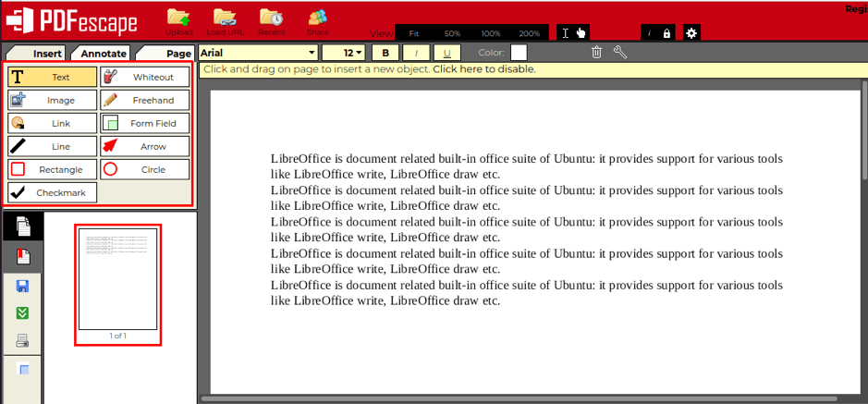Open the Pages panel icon in sidebar
Image resolution: width=868 pixels, height=404 pixels.
pos(23,226)
